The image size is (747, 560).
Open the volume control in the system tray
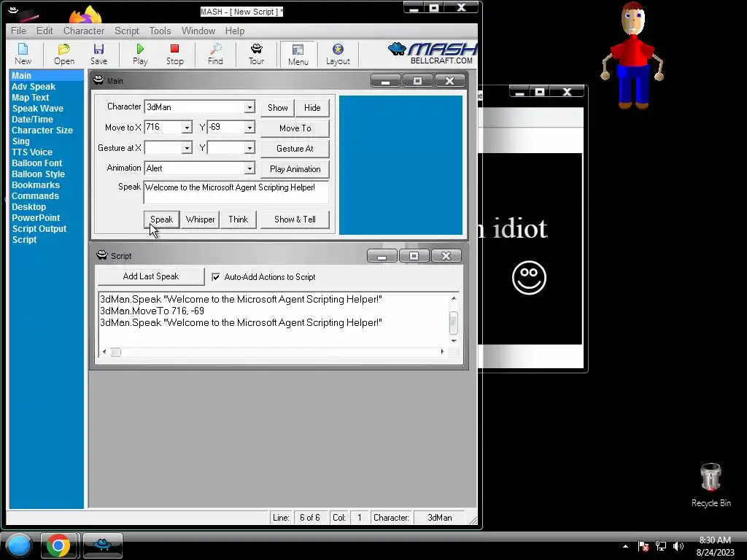[x=678, y=546]
